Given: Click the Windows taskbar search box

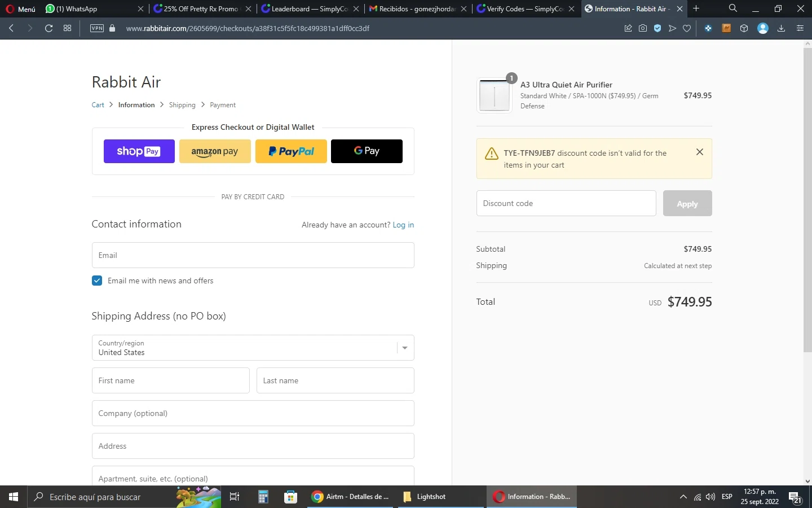Looking at the screenshot, I should click(x=124, y=497).
